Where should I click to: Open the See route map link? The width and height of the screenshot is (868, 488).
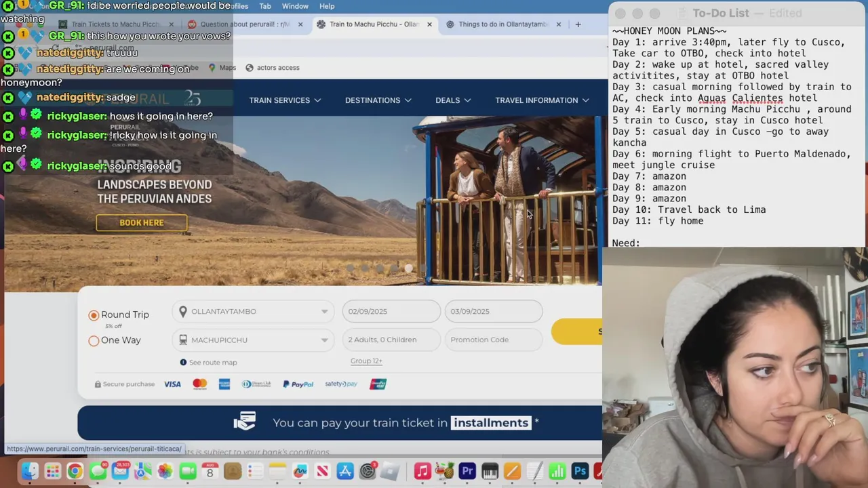pyautogui.click(x=213, y=363)
